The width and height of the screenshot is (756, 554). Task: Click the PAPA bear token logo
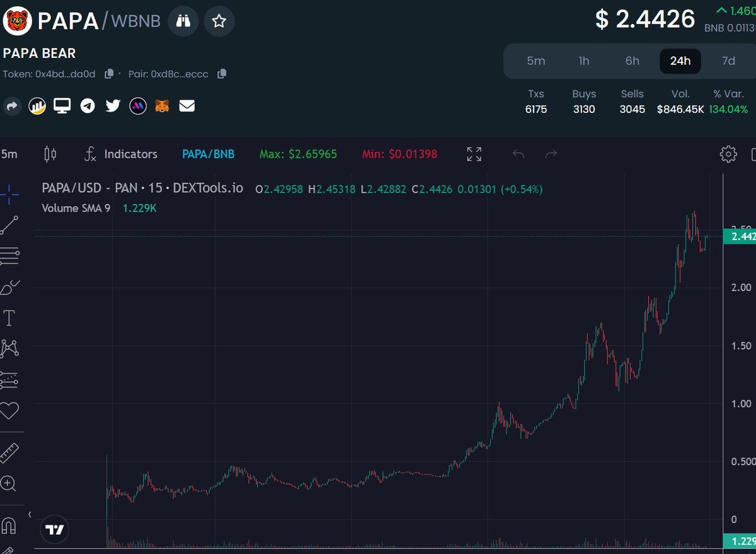tap(17, 21)
